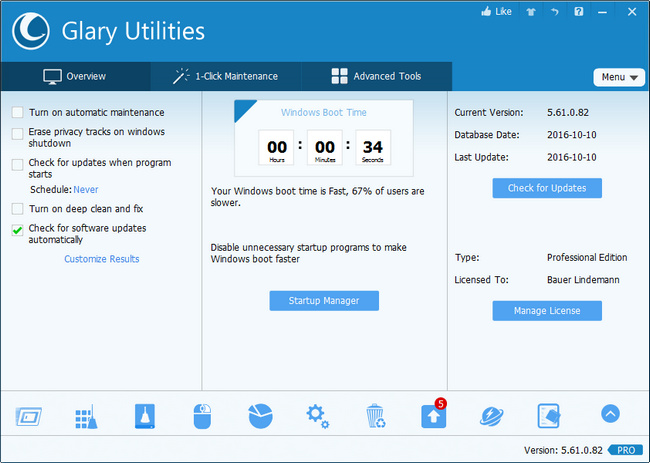Click the PRO badge in status bar
This screenshot has height=463, width=650.
tap(626, 450)
